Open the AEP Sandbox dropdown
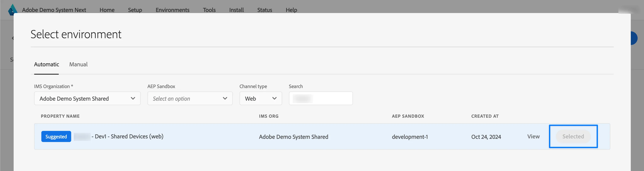644x171 pixels. pyautogui.click(x=190, y=98)
